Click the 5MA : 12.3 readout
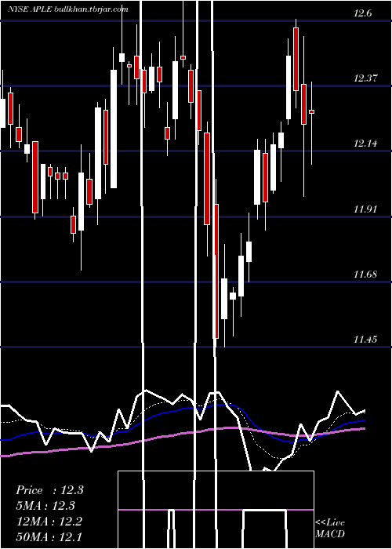392x549 pixels. click(x=45, y=506)
